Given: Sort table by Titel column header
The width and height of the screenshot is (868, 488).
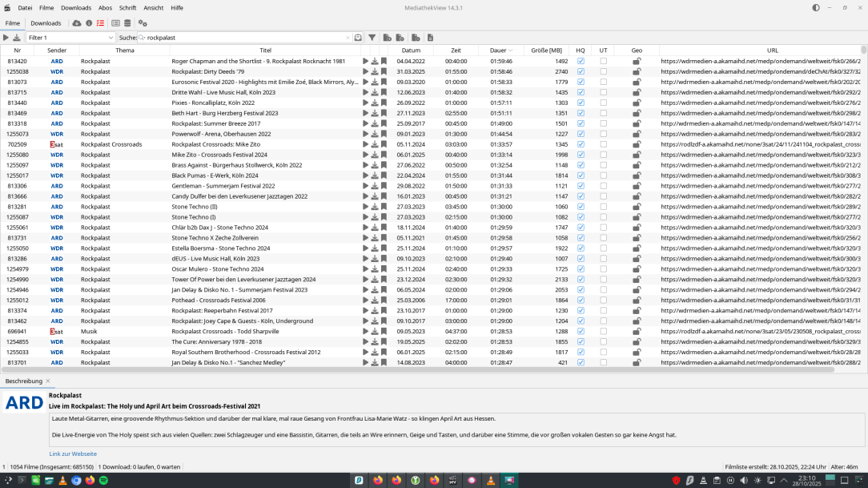Looking at the screenshot, I should [x=265, y=50].
